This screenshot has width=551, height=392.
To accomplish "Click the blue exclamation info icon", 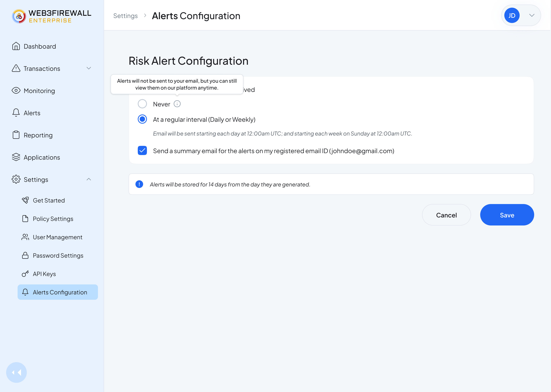I will (x=139, y=184).
